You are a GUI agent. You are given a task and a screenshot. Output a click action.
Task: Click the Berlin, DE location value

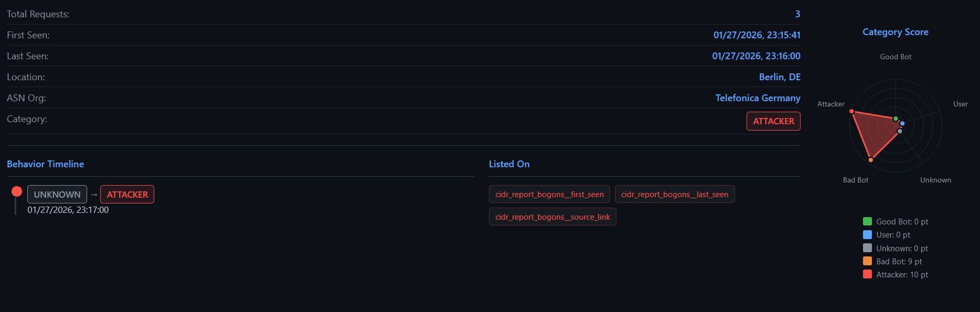780,77
